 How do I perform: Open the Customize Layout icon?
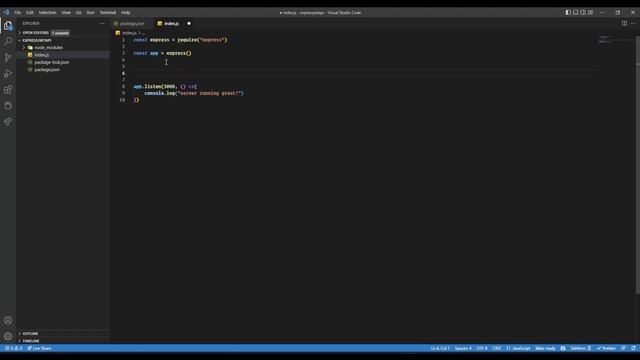coord(591,13)
